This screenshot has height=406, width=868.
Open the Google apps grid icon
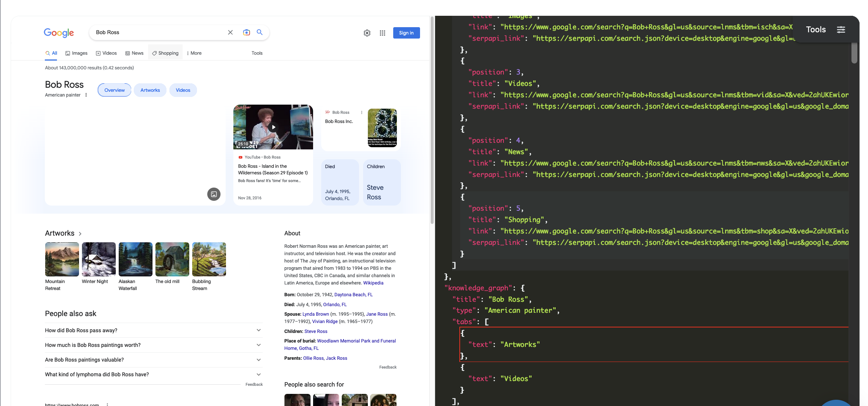[382, 33]
